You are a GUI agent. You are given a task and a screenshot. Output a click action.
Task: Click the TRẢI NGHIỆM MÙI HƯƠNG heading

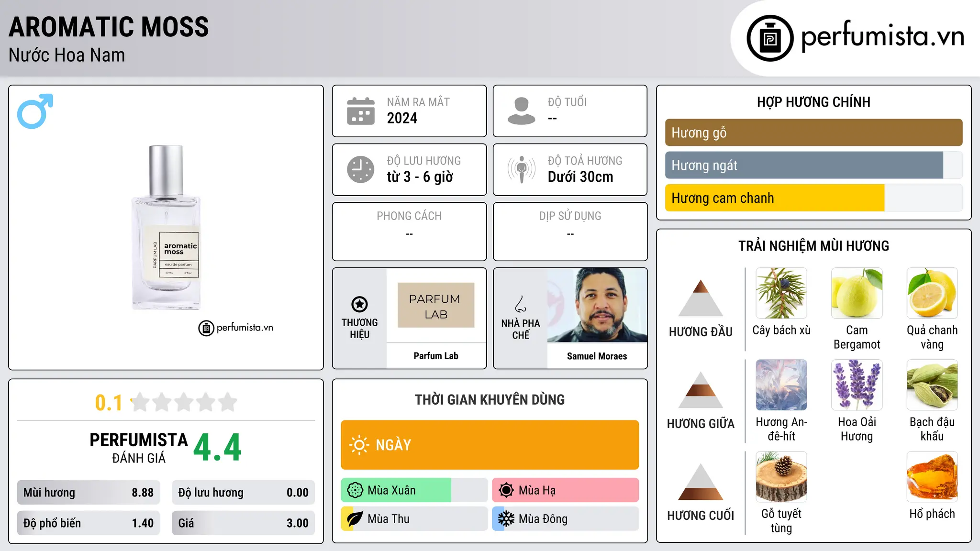tap(813, 246)
